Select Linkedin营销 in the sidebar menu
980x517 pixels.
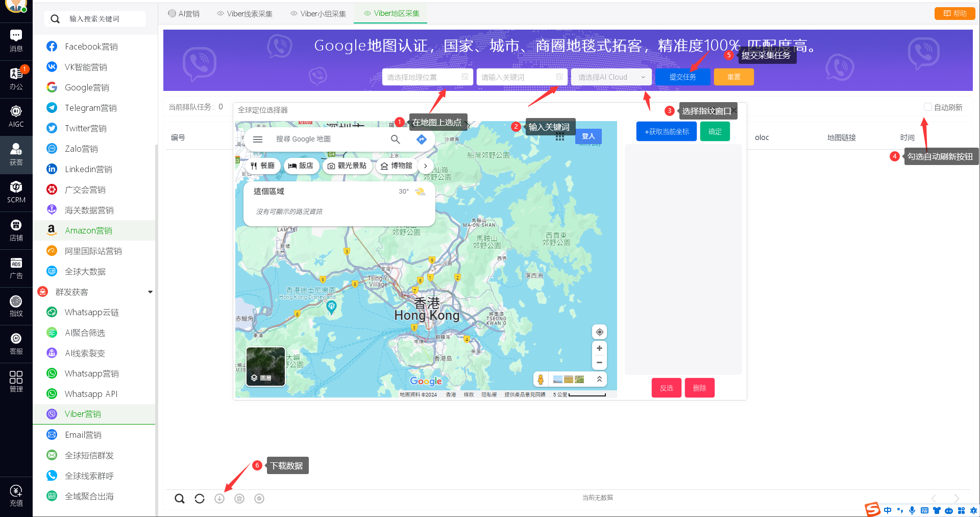(94, 169)
